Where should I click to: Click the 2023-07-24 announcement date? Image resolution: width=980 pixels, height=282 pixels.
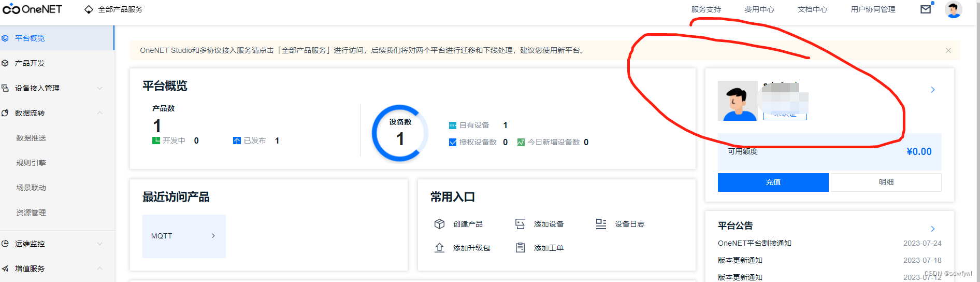coord(923,243)
